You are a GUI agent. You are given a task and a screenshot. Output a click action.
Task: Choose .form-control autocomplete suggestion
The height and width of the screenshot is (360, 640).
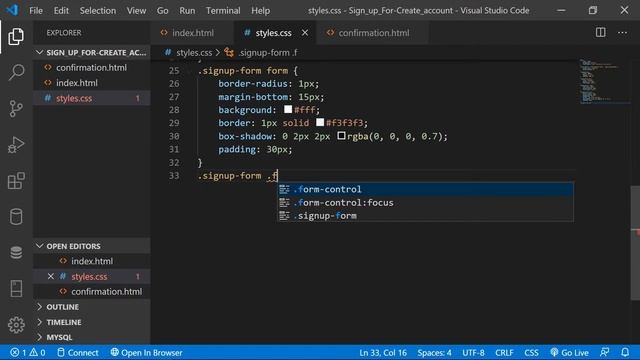(426, 189)
